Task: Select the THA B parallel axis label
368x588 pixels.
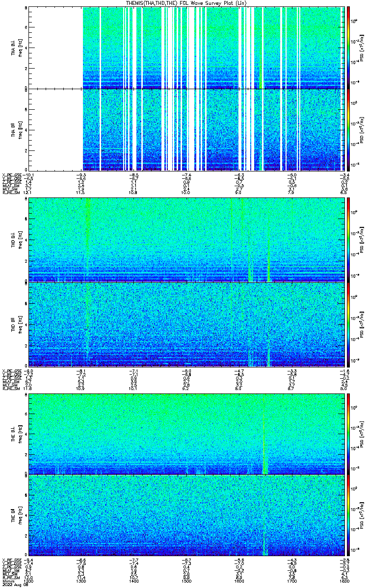Action: coord(13,129)
